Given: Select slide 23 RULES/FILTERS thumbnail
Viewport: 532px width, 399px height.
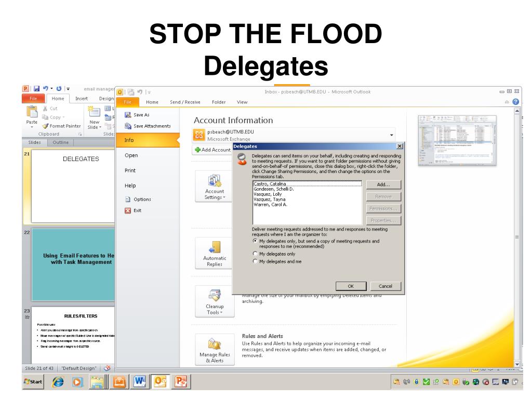Looking at the screenshot, I should click(x=73, y=335).
